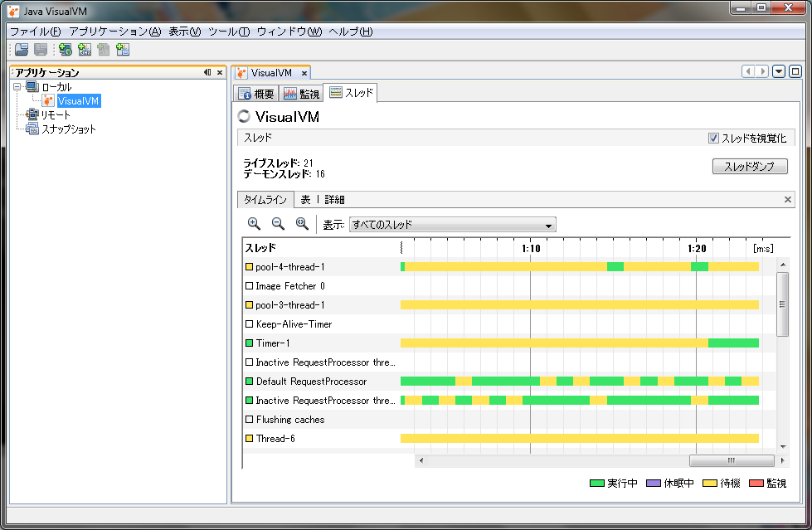This screenshot has height=530, width=812.
Task: Click the リモート network icon
Action: pyautogui.click(x=32, y=114)
